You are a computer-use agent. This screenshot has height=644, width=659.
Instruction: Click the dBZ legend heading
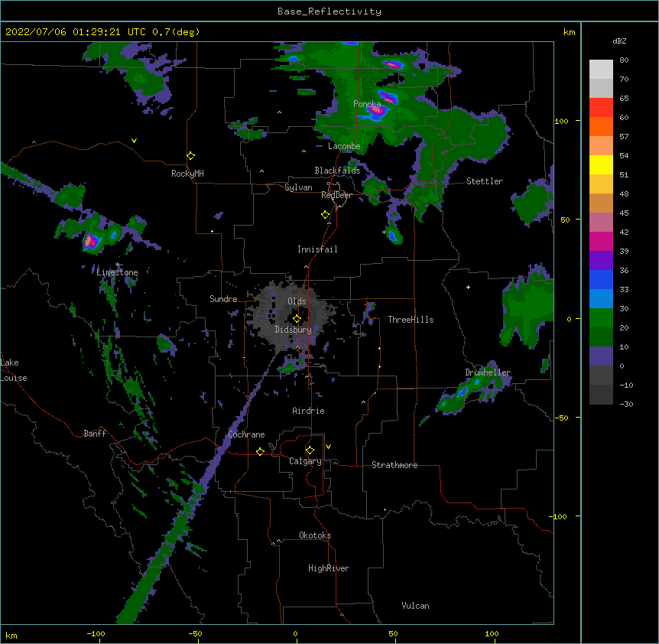point(619,41)
